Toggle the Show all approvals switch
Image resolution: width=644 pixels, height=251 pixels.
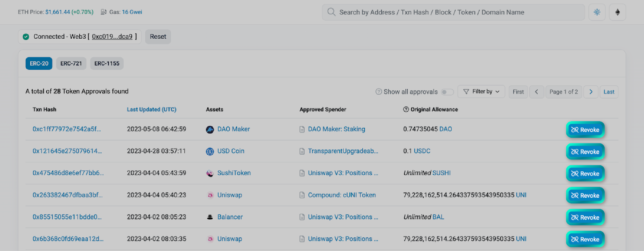pos(447,92)
